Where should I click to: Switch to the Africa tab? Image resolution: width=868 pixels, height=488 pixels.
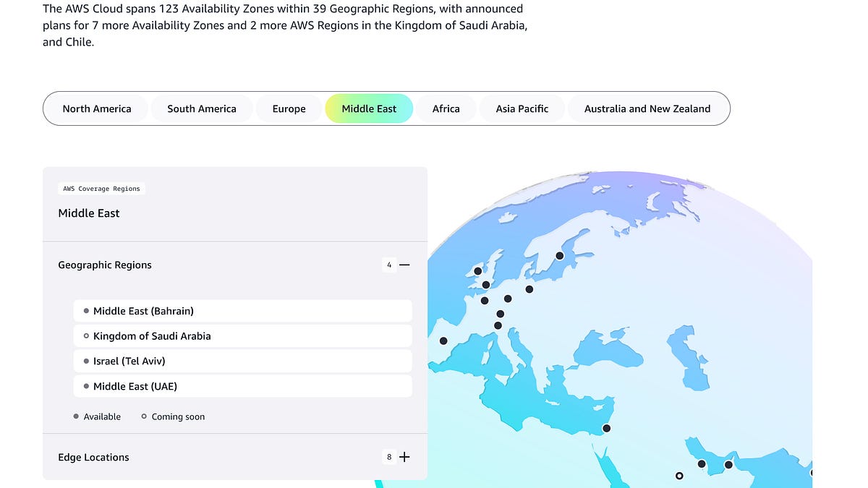coord(446,108)
